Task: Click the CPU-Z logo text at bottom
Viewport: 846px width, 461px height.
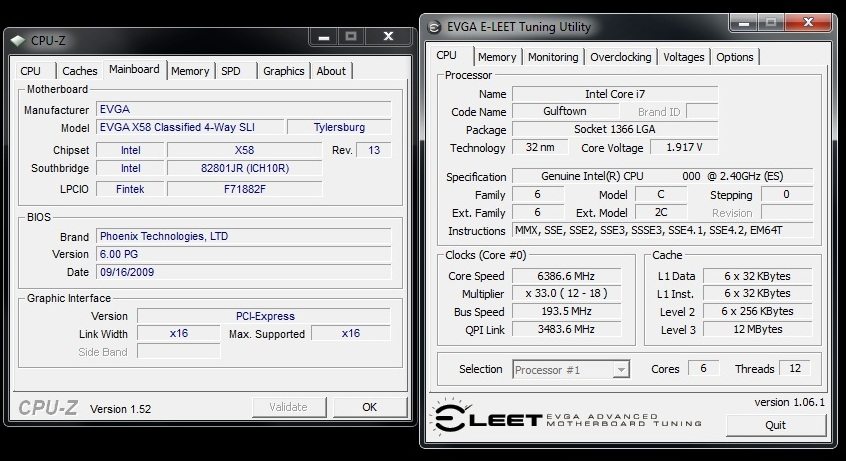Action: click(49, 408)
